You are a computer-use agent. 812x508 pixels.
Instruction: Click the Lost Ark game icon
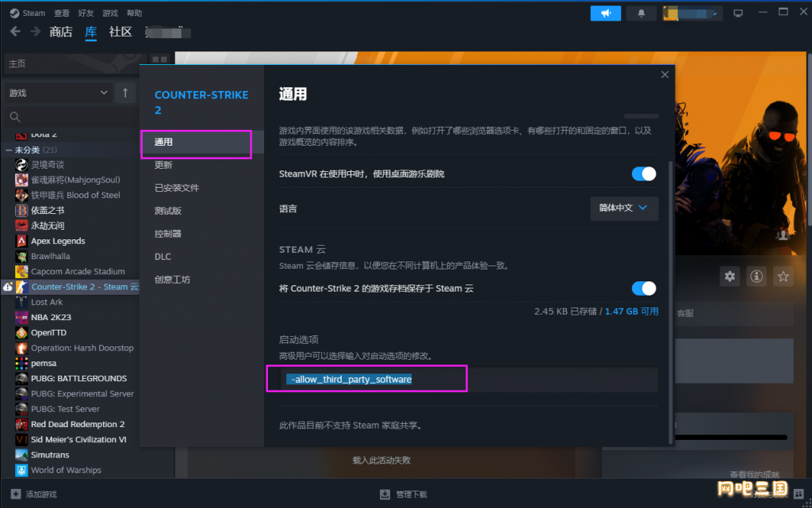tap(21, 302)
